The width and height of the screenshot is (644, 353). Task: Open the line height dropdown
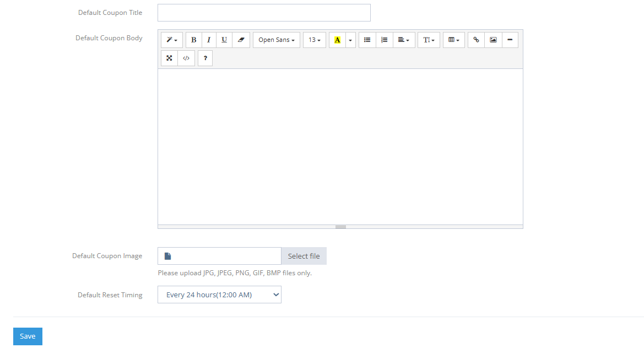pyautogui.click(x=429, y=40)
